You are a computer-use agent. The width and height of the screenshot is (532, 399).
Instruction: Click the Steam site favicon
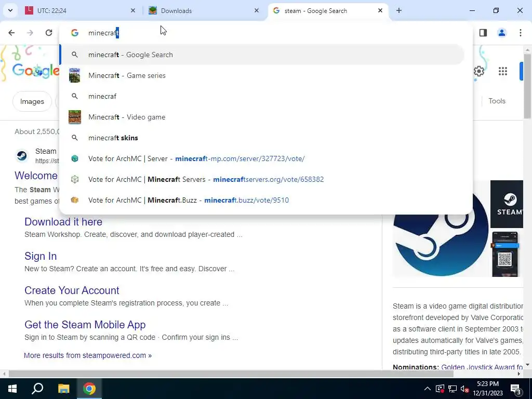[22, 156]
